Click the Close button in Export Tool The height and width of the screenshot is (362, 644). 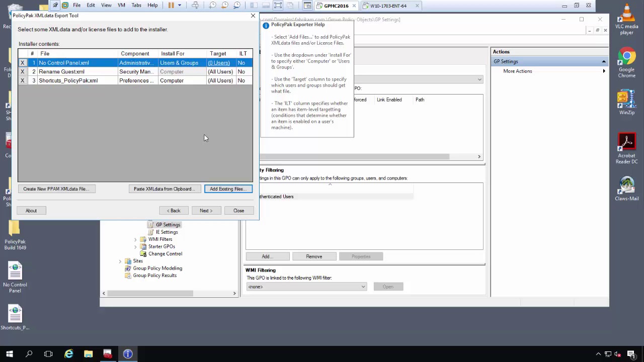(x=238, y=211)
